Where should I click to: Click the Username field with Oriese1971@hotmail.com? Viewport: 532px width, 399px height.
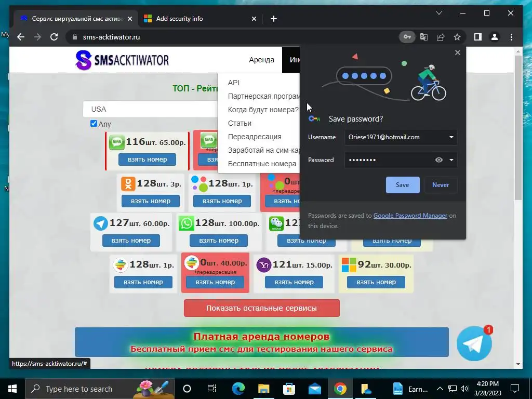[401, 137]
